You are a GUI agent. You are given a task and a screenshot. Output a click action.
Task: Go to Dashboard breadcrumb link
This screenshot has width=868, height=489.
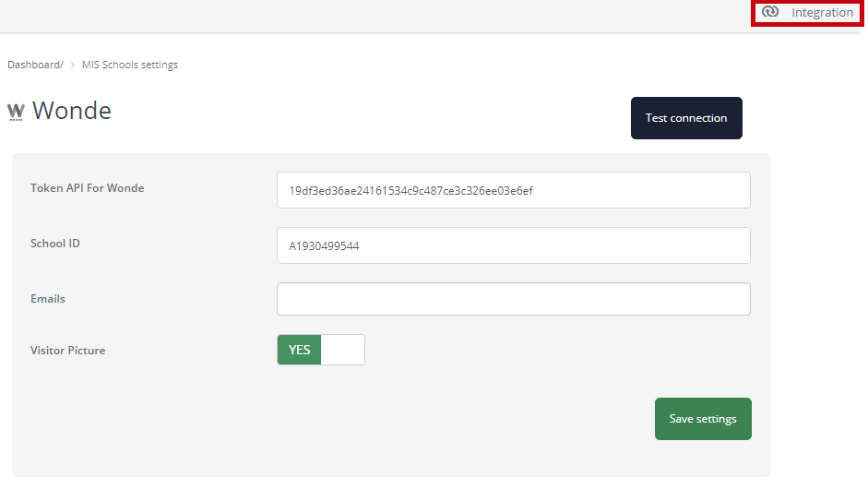coord(35,65)
